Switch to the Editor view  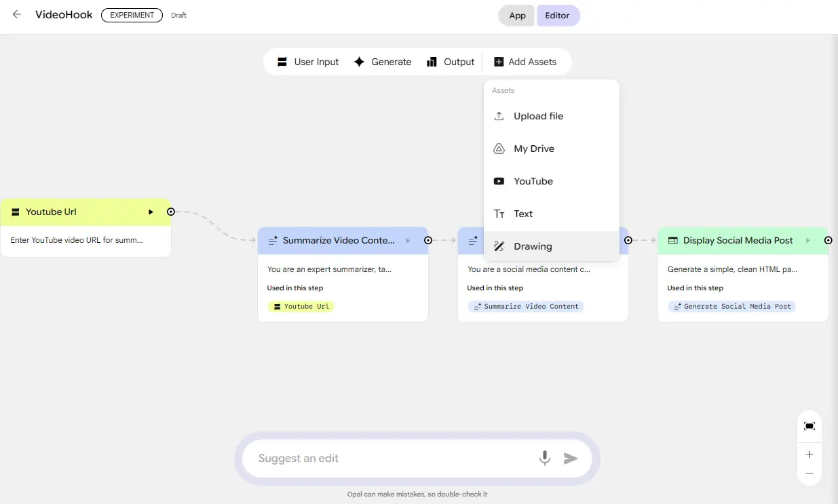tap(557, 16)
